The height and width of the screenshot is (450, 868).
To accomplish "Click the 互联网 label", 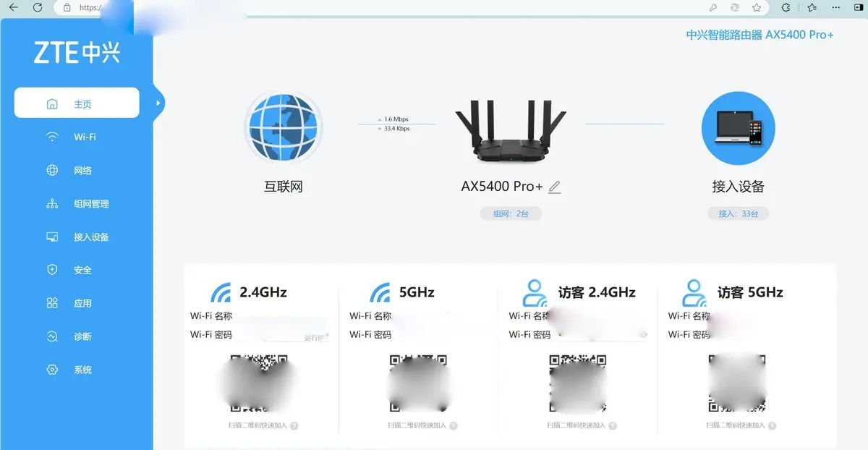I will click(283, 187).
